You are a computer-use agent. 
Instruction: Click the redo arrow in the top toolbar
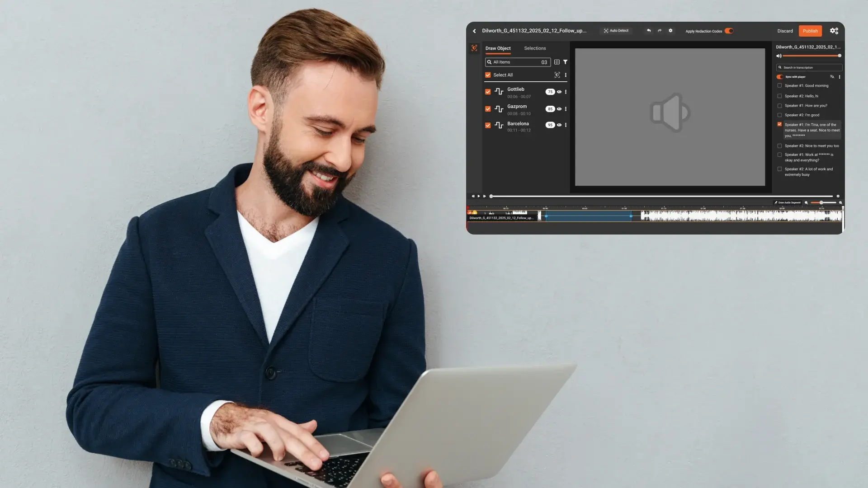pyautogui.click(x=659, y=30)
